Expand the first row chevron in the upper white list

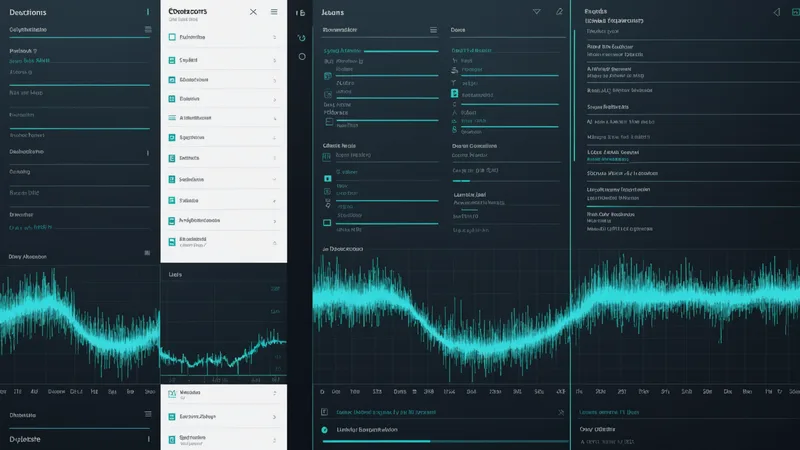[274, 37]
